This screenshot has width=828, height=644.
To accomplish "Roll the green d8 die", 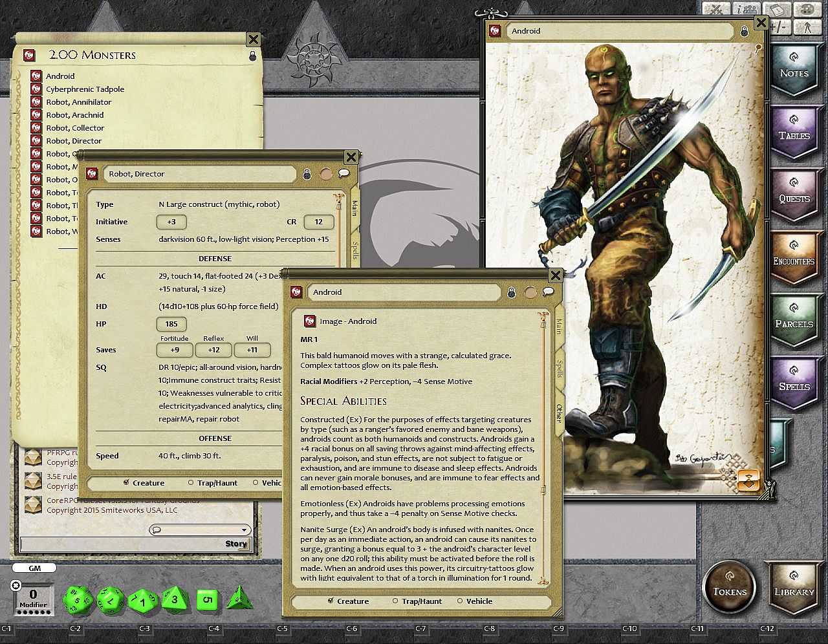I will coord(174,599).
